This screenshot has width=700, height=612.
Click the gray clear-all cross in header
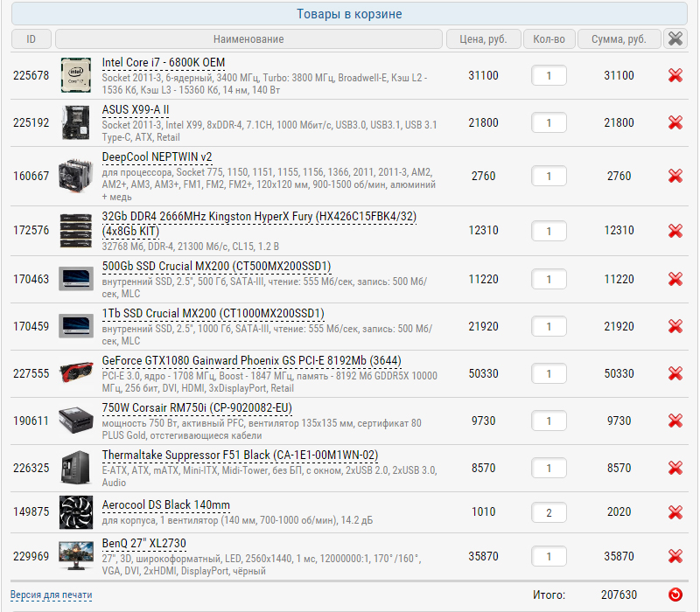675,38
